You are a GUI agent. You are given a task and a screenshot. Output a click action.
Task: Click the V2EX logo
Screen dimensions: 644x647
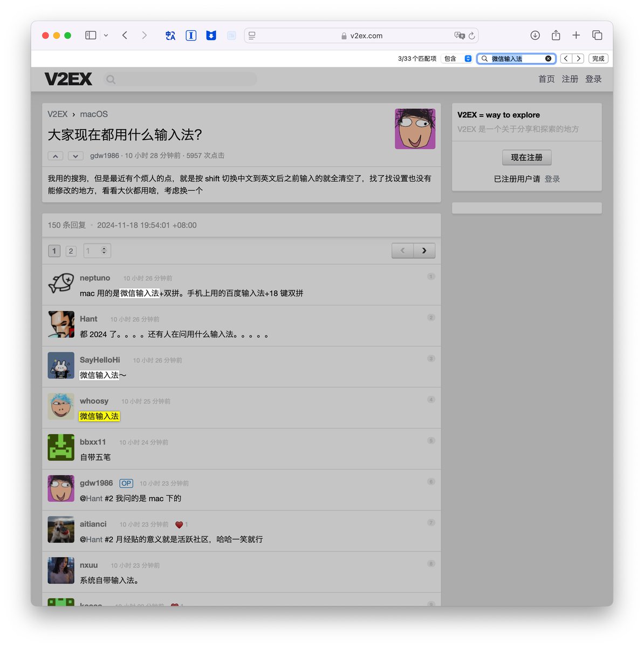coord(68,79)
